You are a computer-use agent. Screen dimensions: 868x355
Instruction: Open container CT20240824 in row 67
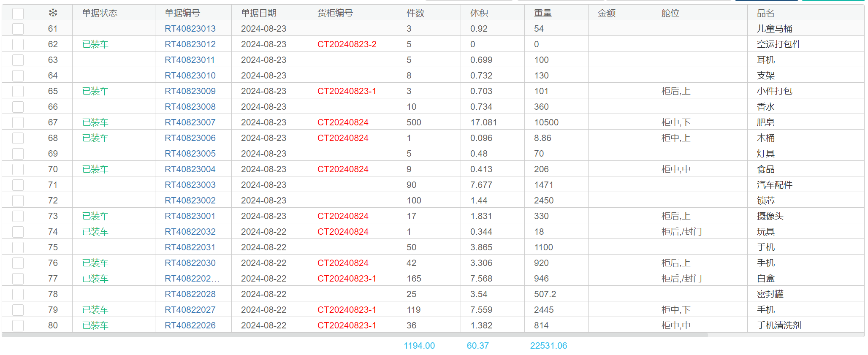coord(343,122)
